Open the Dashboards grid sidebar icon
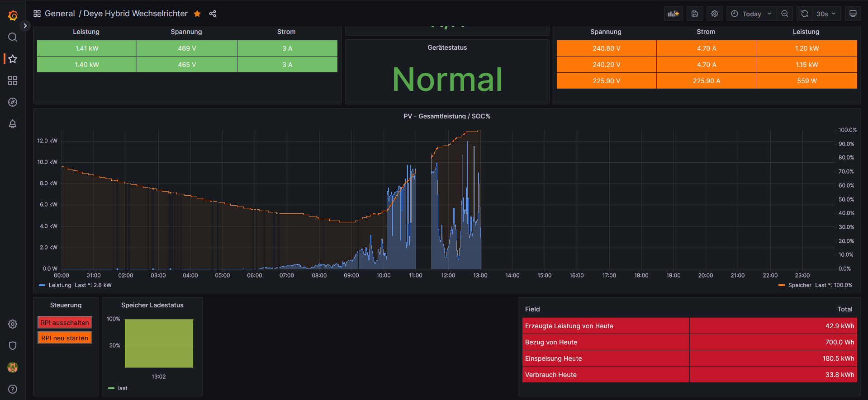Image resolution: width=868 pixels, height=400 pixels. pos(13,80)
